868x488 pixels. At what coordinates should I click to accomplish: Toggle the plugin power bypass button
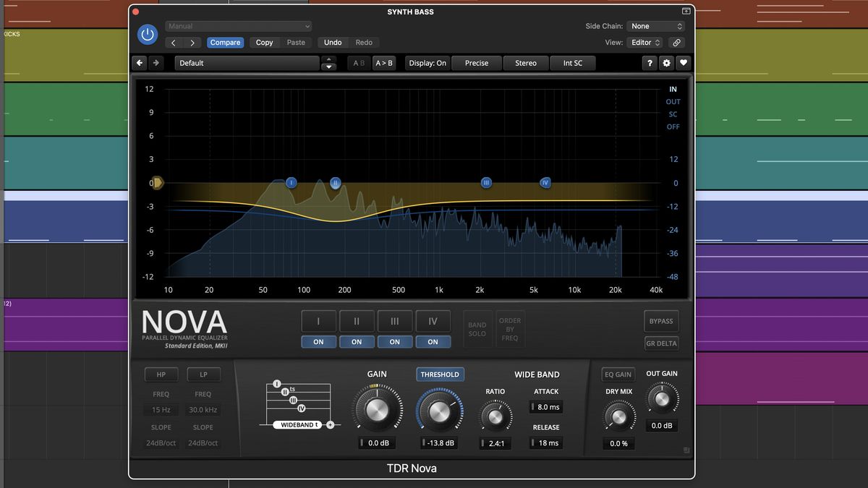(x=148, y=34)
